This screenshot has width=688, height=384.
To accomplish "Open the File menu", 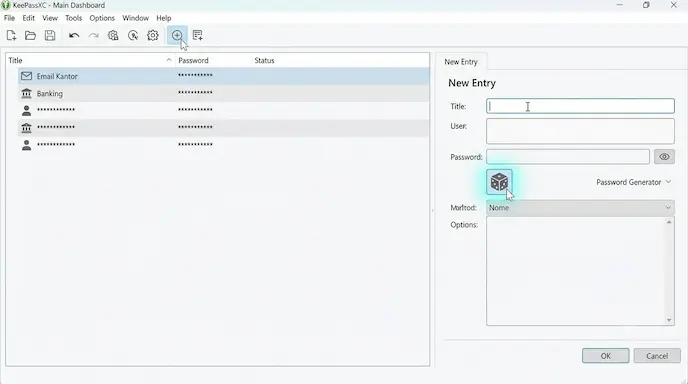I will coord(9,18).
